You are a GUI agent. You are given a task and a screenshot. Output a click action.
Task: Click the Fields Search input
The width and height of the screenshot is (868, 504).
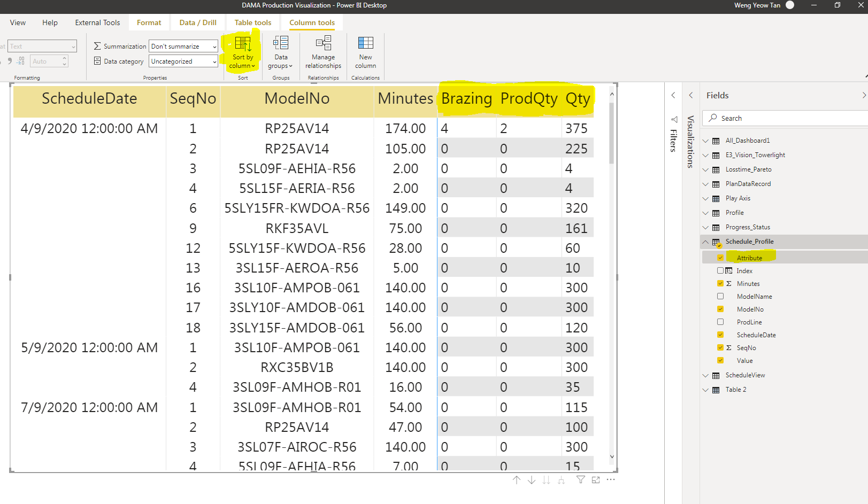[x=786, y=118]
